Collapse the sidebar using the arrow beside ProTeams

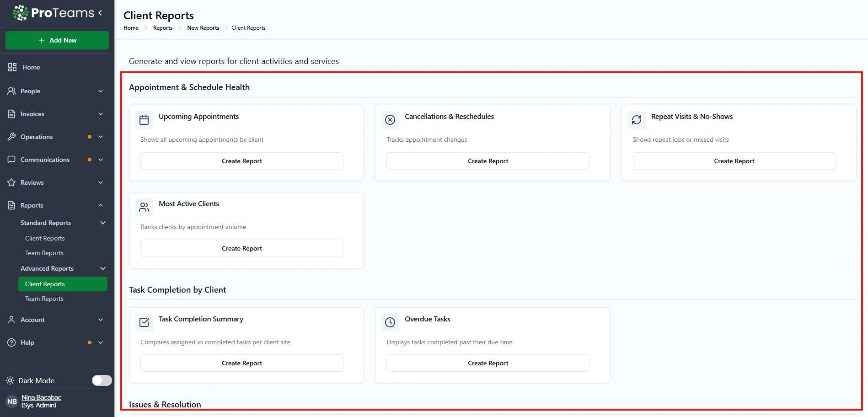click(100, 13)
